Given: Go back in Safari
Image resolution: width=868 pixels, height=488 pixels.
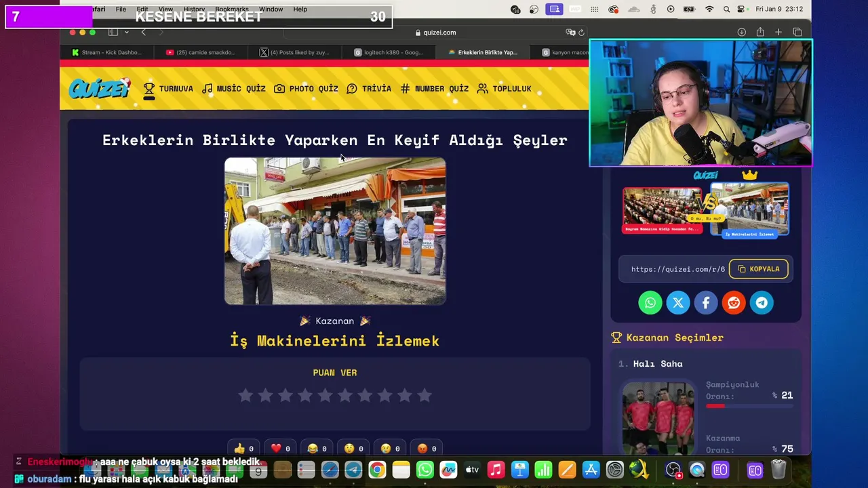Looking at the screenshot, I should 143,33.
